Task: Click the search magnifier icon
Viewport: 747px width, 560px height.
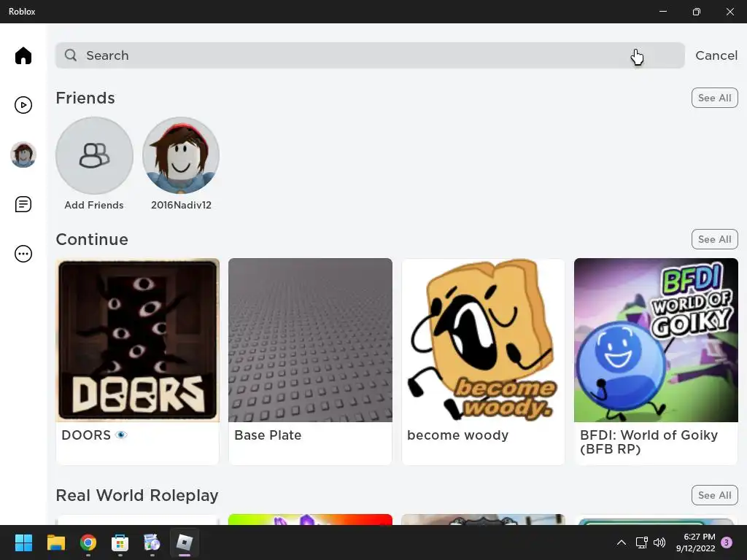Action: 71,55
